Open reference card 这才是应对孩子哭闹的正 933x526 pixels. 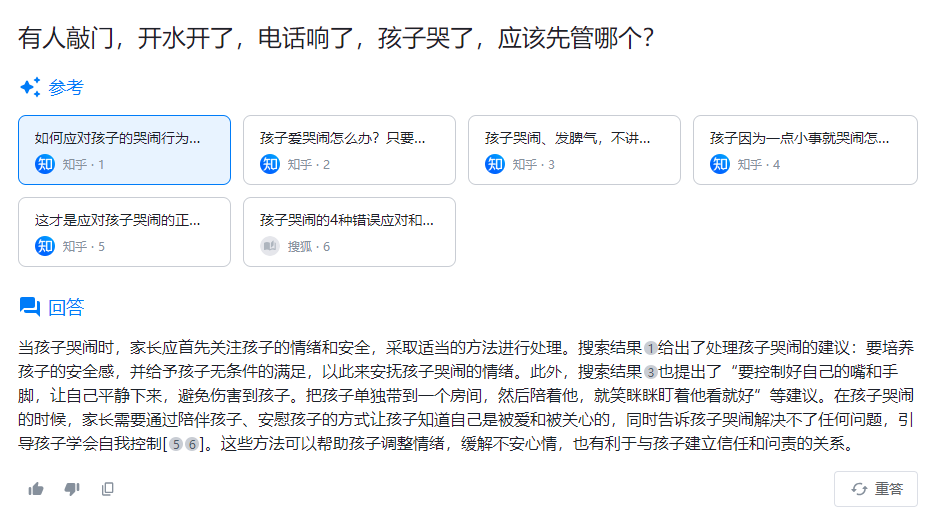(124, 232)
